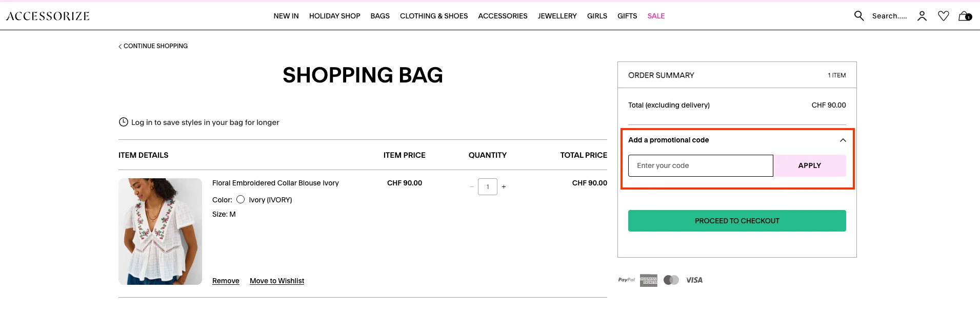Open the JEWELLERY menu
Viewport: 980px width, 314px height.
(x=557, y=16)
